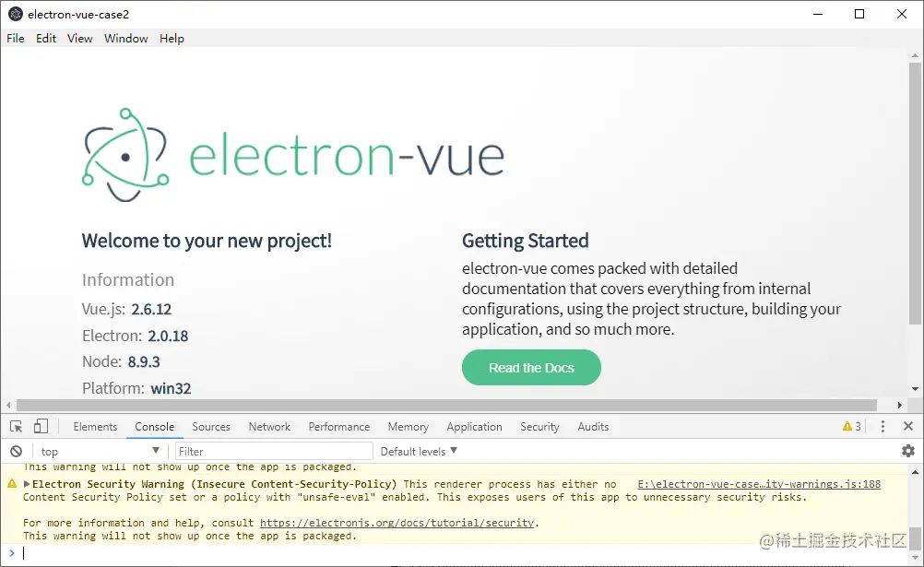924x567 pixels.
Task: Open the Audits tab
Action: click(593, 426)
